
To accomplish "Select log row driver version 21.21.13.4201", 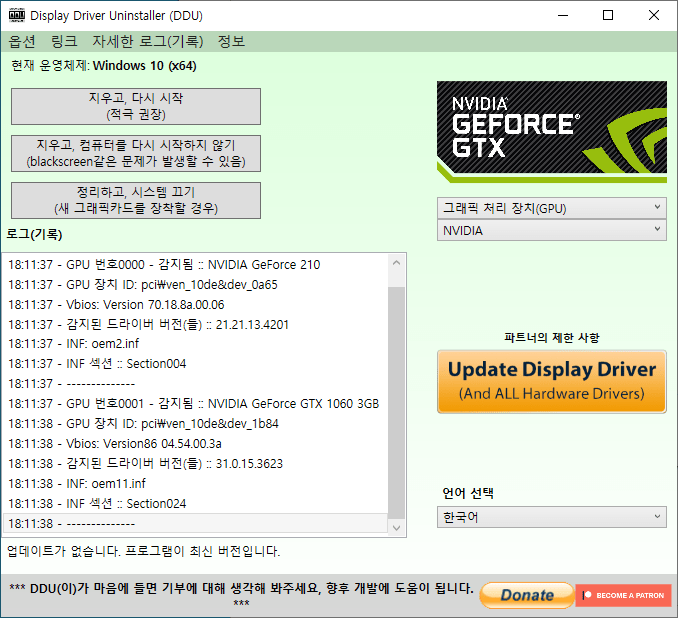I will 195,324.
